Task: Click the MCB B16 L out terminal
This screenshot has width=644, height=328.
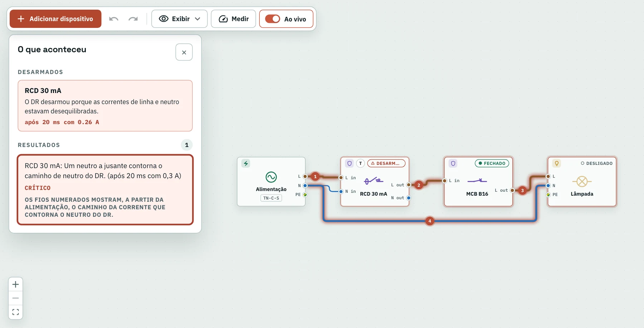Action: coord(512,190)
